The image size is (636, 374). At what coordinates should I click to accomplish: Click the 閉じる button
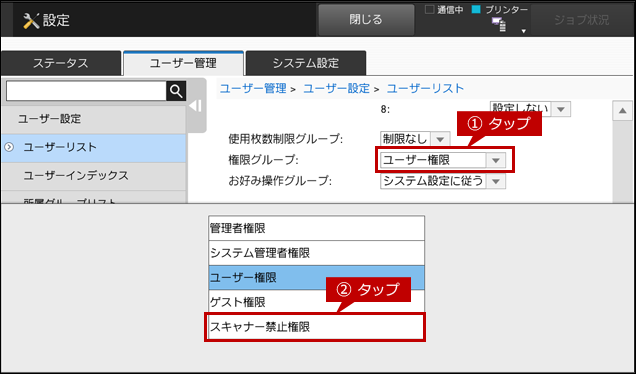366,19
